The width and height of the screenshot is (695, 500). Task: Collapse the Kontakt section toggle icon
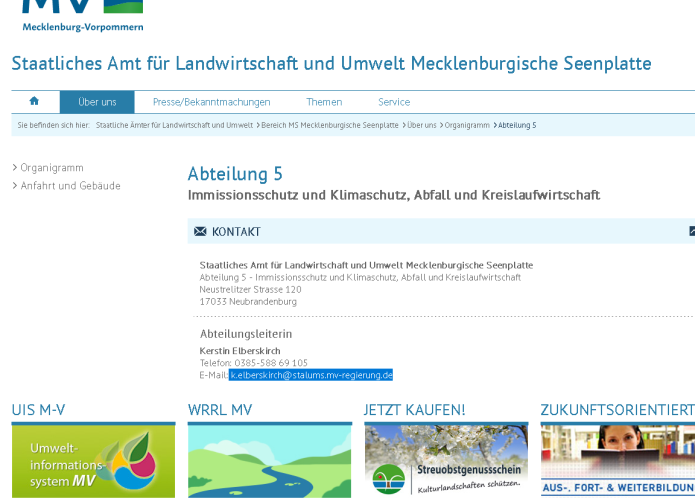click(x=692, y=231)
